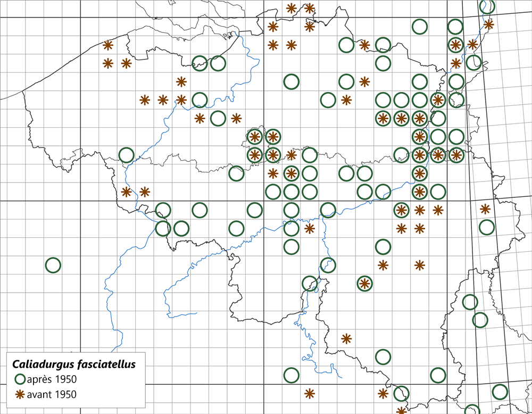Viewport: 532px width, 414px height.
Task: Click the legend title "Caliadurgus fasciatellus"
Action: (74, 365)
